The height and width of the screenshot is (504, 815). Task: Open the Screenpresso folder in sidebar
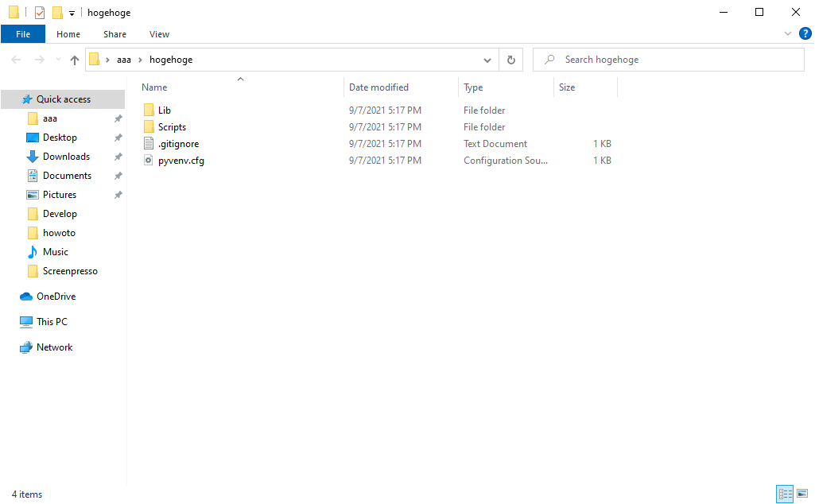click(70, 271)
